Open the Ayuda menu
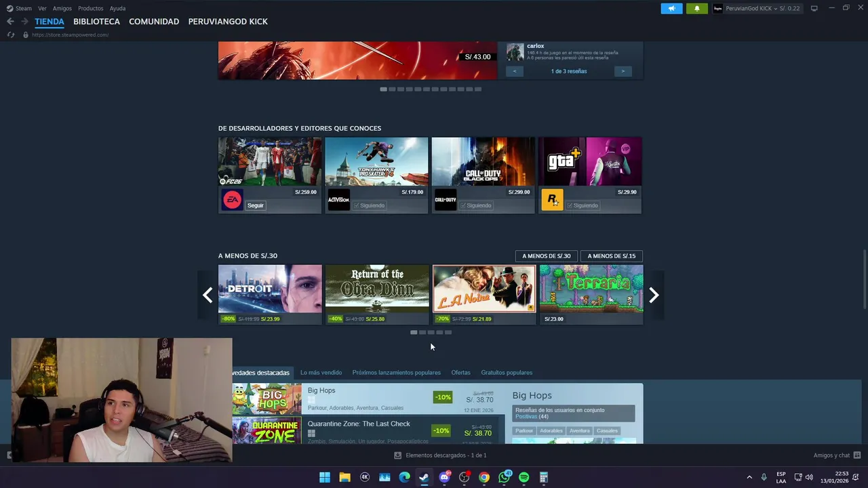This screenshot has width=868, height=488. pos(117,8)
